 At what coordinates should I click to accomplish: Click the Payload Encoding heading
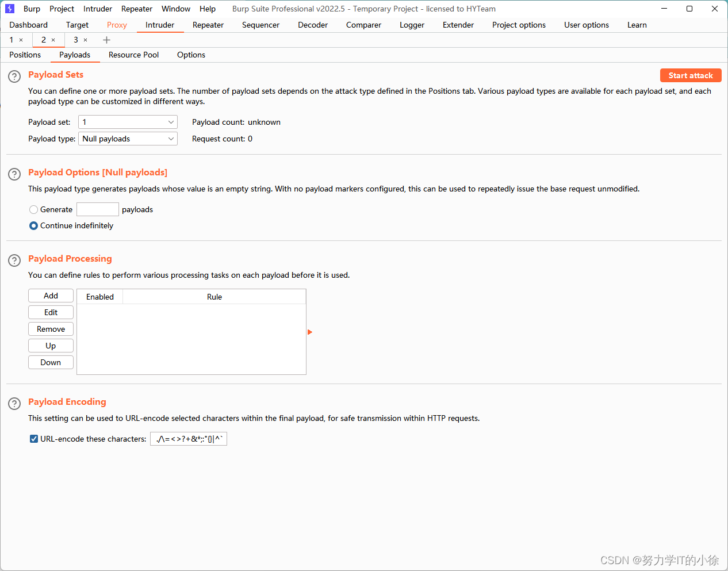point(67,402)
